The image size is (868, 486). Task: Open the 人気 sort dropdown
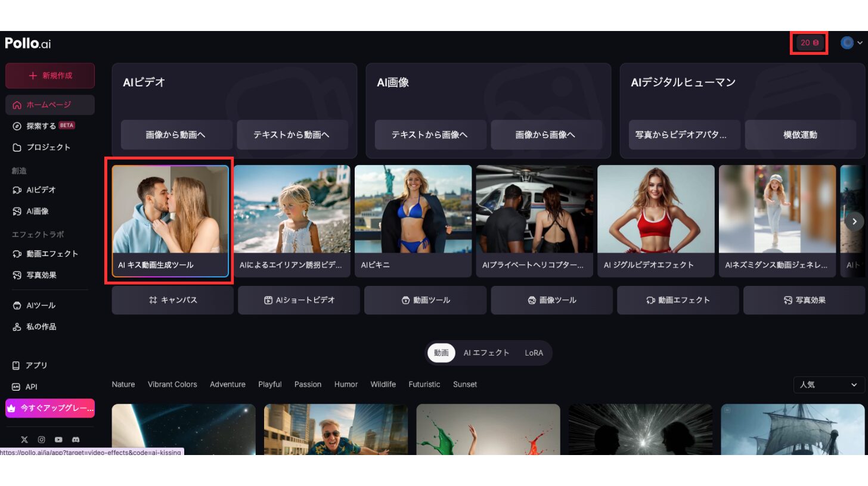pos(829,385)
